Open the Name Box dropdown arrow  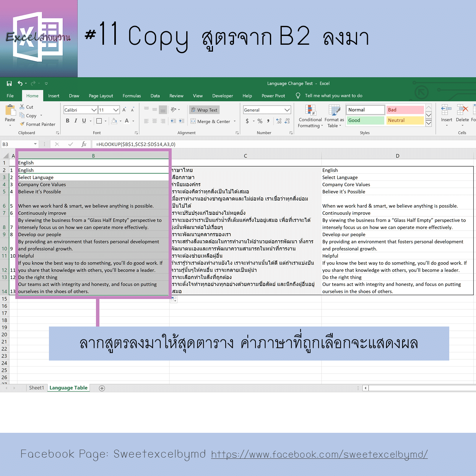click(35, 144)
